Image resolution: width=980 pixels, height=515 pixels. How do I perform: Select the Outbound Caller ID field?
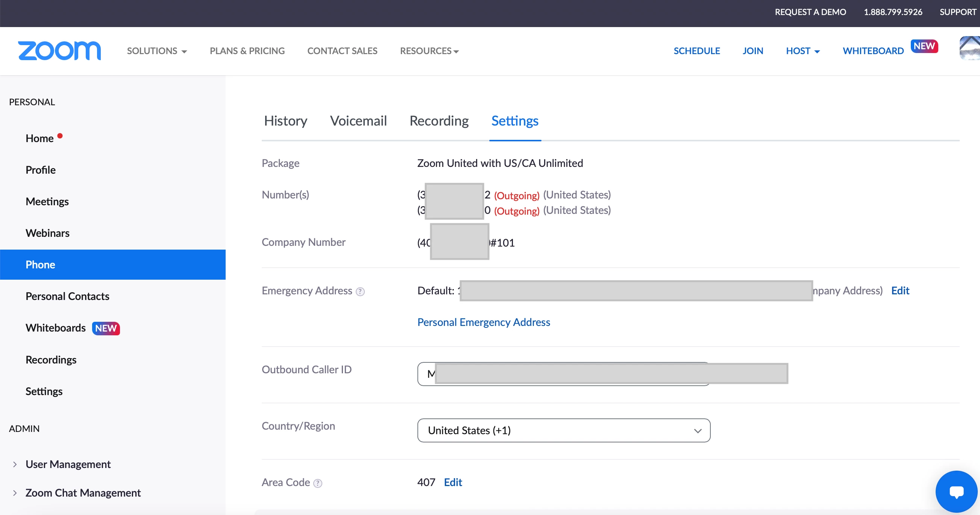[563, 374]
